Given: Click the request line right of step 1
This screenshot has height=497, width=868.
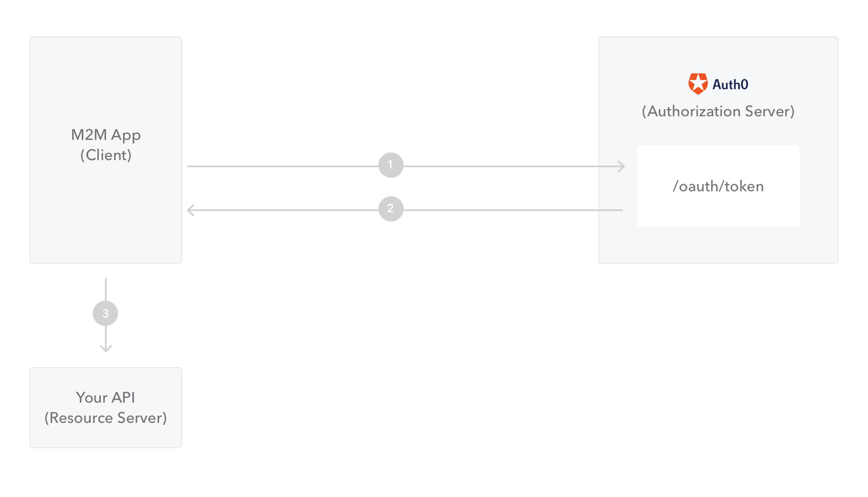Looking at the screenshot, I should (512, 167).
